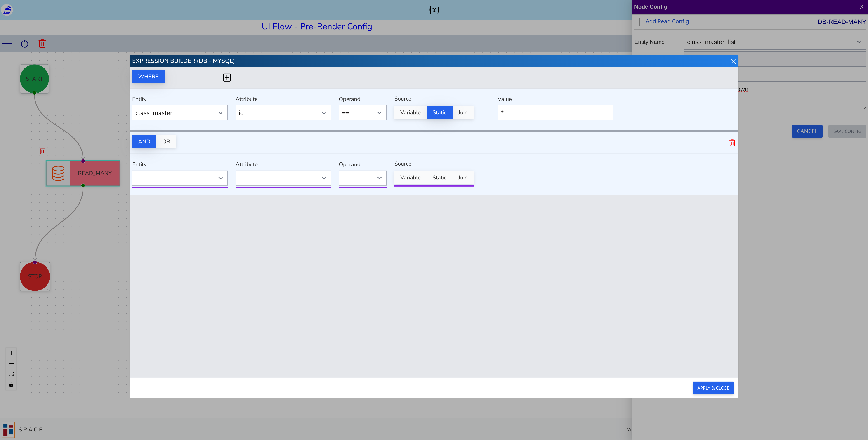Select the WHERE clause tab

click(x=148, y=76)
